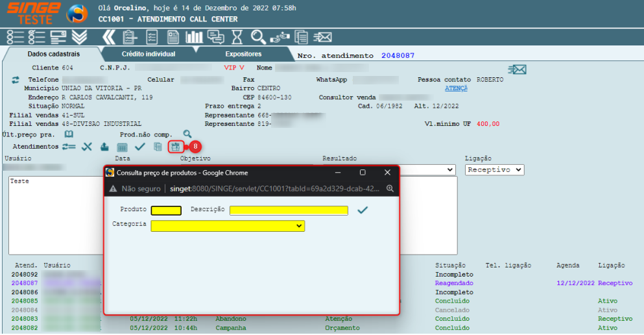
Task: Click the checked list icon in top toolbar
Action: 36,38
